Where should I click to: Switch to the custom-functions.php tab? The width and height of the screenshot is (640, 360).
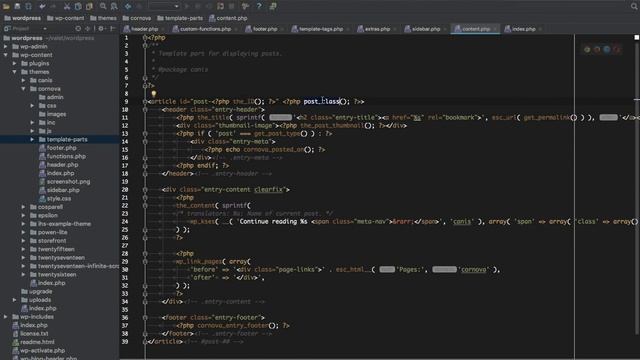205,29
